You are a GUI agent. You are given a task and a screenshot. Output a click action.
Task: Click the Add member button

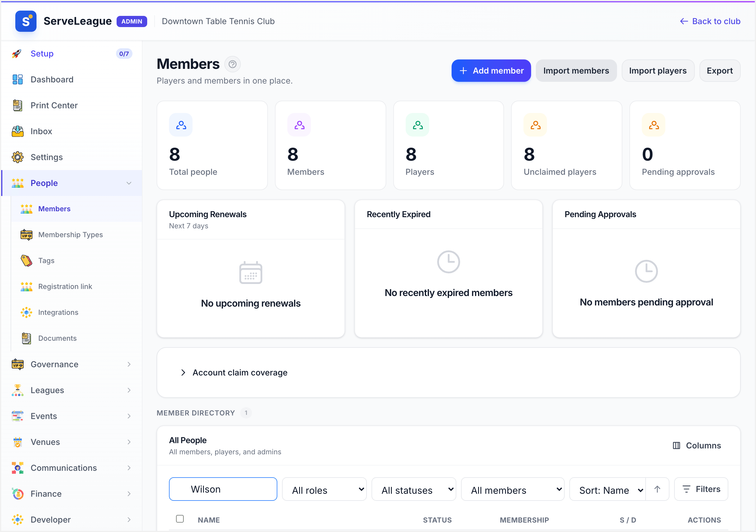491,71
